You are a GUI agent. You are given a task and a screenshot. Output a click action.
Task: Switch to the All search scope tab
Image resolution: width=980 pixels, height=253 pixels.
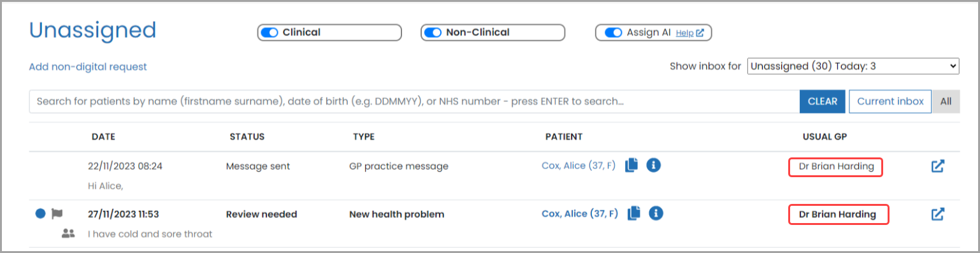coord(946,101)
